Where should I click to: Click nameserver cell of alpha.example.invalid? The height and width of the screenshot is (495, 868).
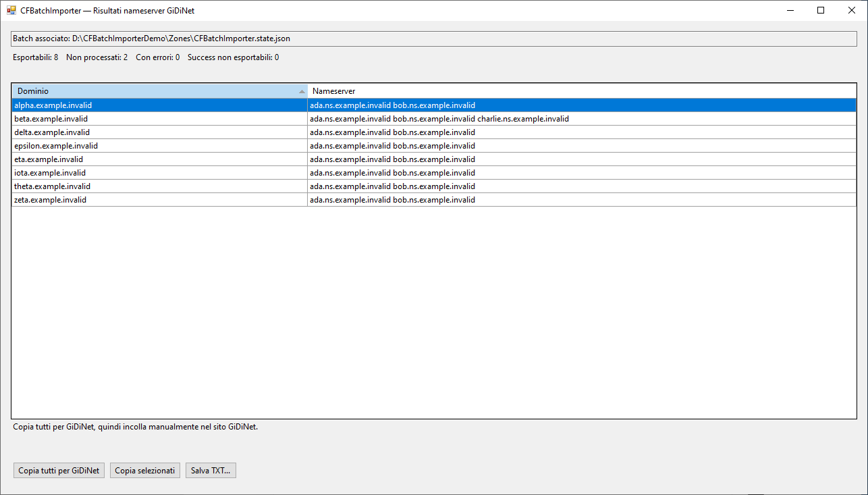pyautogui.click(x=582, y=105)
